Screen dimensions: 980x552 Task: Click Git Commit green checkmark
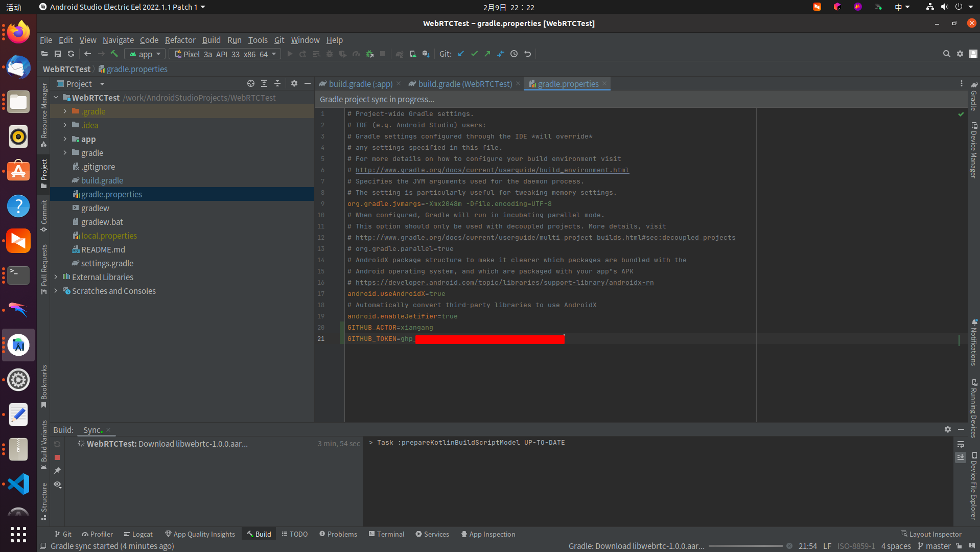[x=474, y=54]
